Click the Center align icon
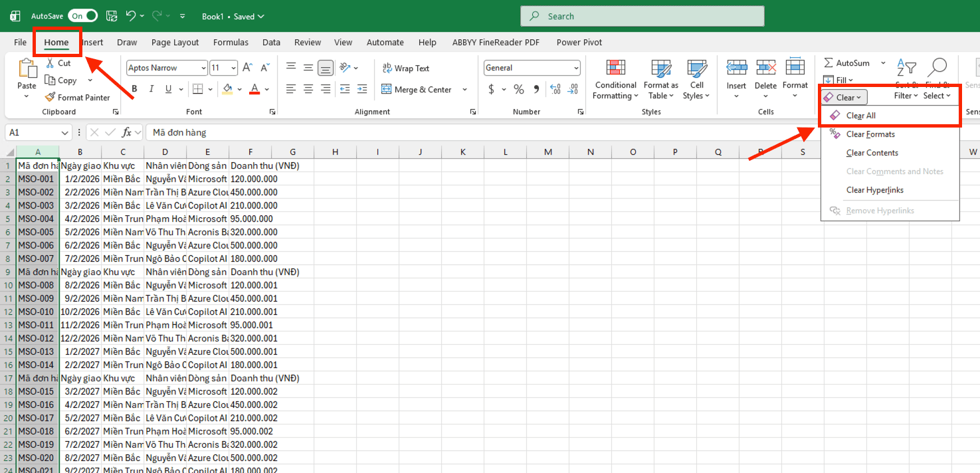This screenshot has height=473, width=980. [x=308, y=89]
